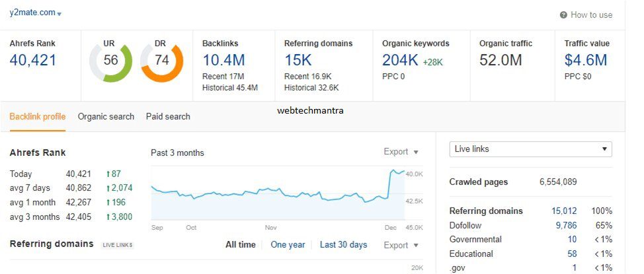Open Referring domains 15K report
Image resolution: width=644 pixels, height=274 pixels.
tap(298, 60)
